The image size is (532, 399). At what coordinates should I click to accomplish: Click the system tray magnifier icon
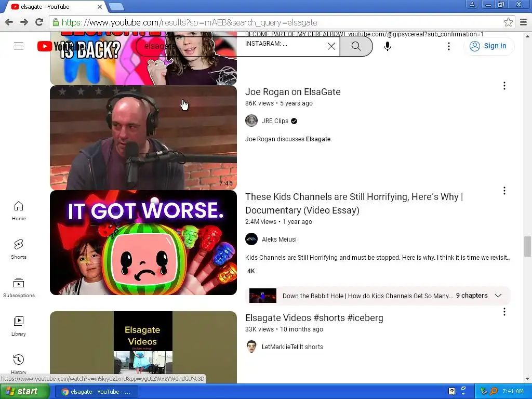pos(494,391)
